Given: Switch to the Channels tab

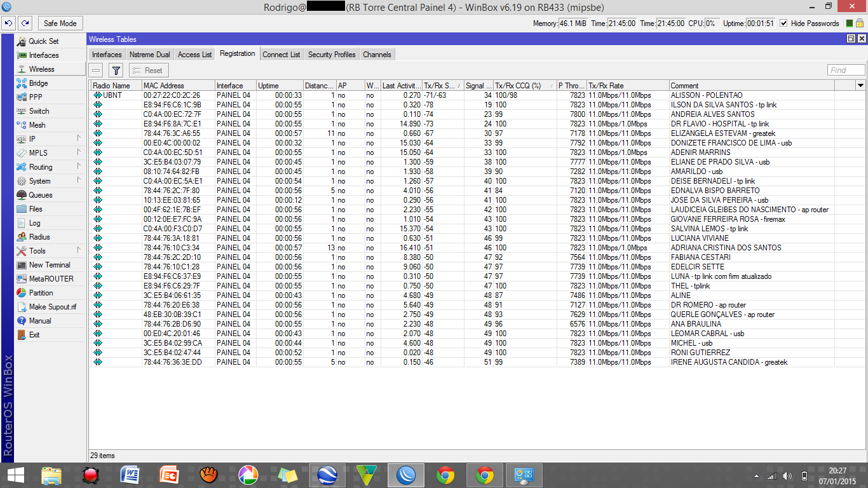Looking at the screenshot, I should pyautogui.click(x=377, y=55).
